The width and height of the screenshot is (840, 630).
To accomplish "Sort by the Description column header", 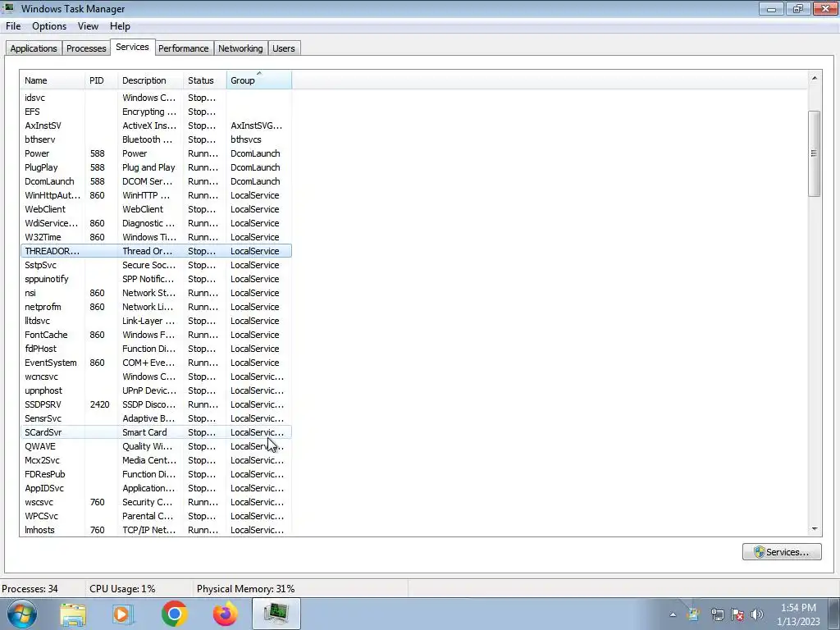I will click(151, 80).
